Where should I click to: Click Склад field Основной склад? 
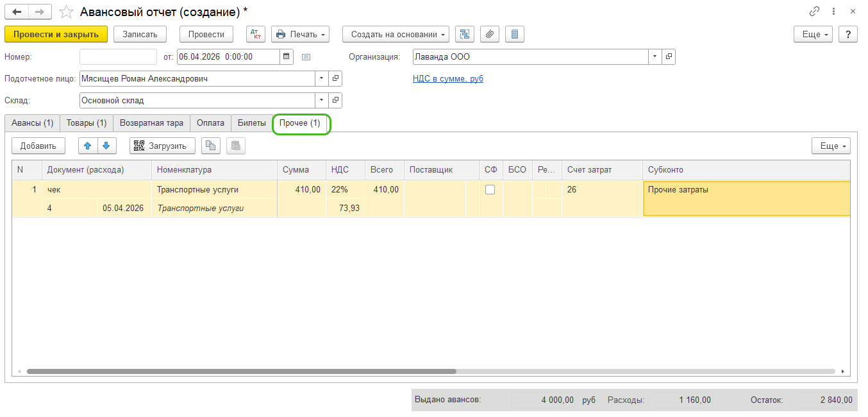tap(197, 100)
